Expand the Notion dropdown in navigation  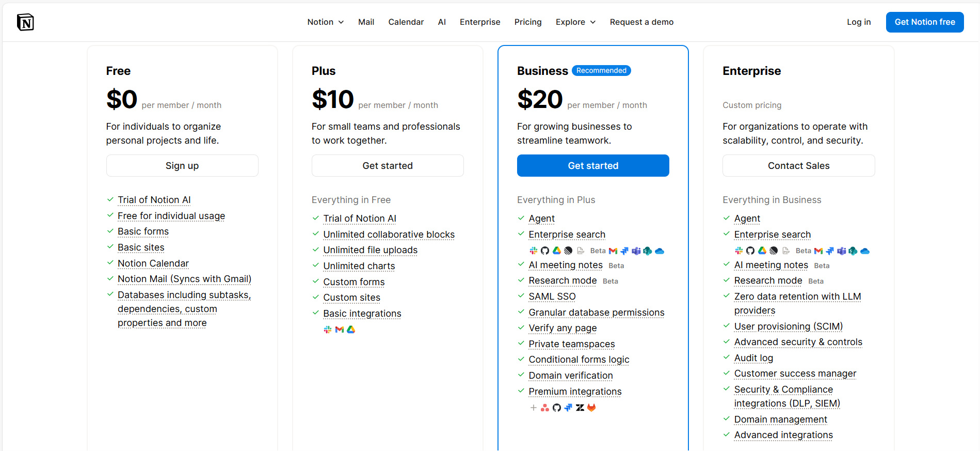click(x=326, y=22)
